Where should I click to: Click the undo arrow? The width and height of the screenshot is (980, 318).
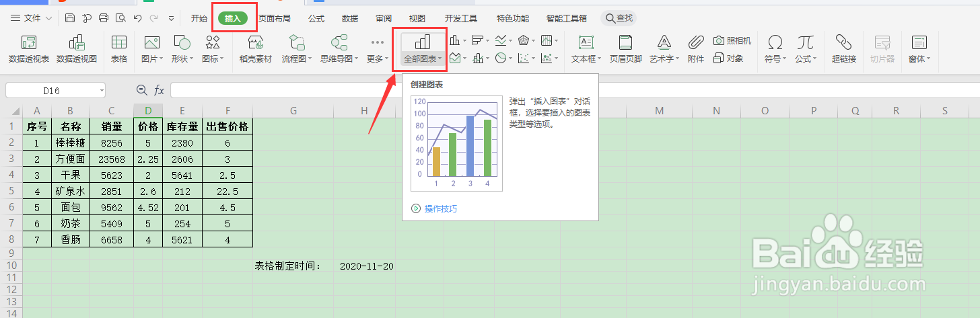click(137, 18)
